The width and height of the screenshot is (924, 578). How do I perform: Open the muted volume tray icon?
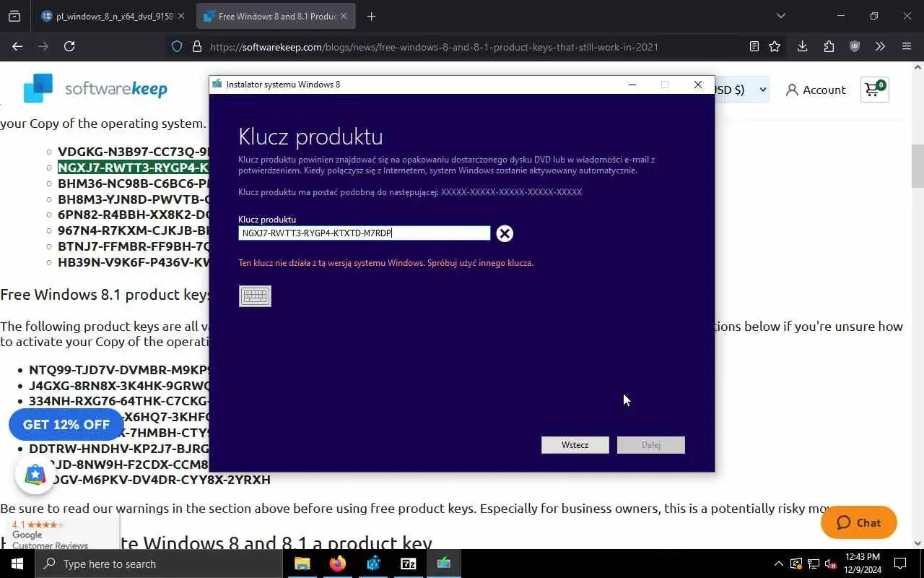831,564
